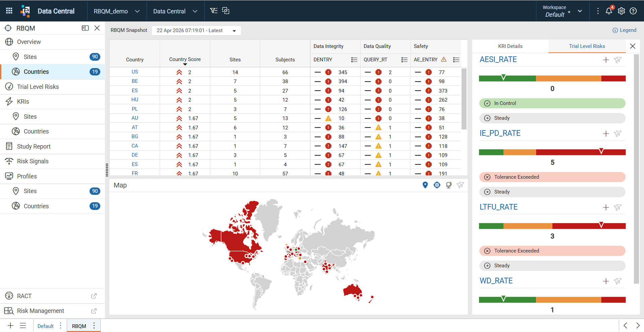Click the Data Central logo icon
The height and width of the screenshot is (332, 644).
(x=25, y=11)
